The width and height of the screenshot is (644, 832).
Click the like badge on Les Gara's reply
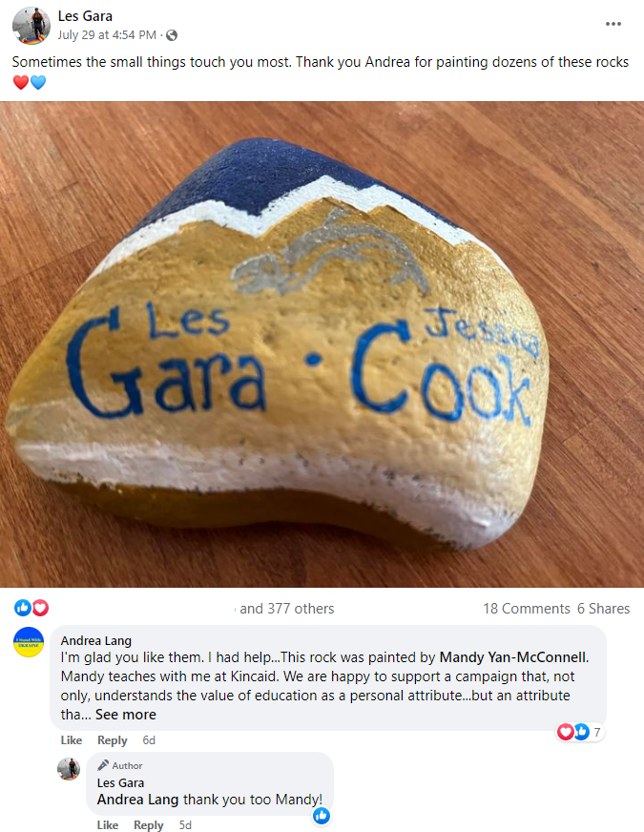coord(322,816)
